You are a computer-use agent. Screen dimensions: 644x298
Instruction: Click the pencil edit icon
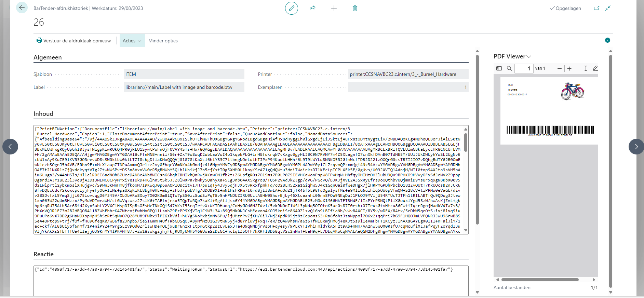(291, 8)
